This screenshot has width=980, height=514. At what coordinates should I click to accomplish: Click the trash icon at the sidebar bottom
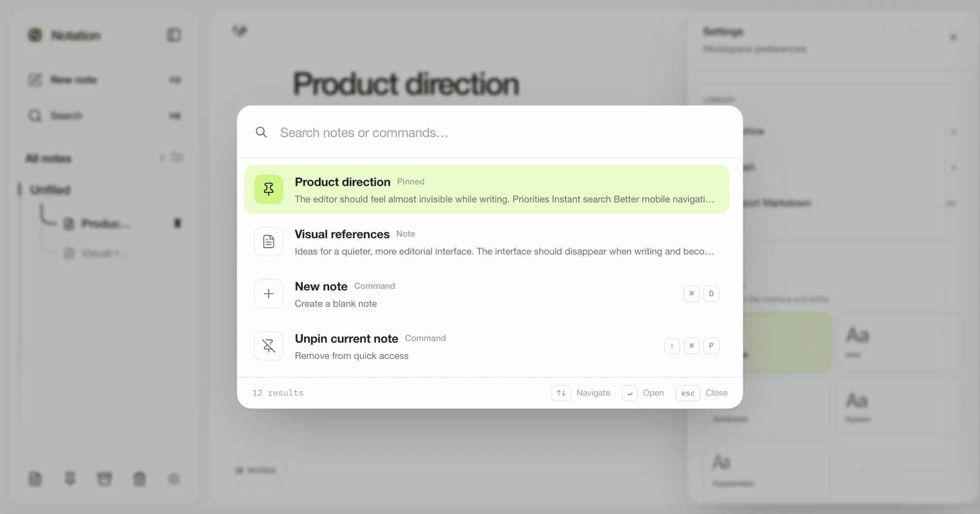(x=139, y=479)
